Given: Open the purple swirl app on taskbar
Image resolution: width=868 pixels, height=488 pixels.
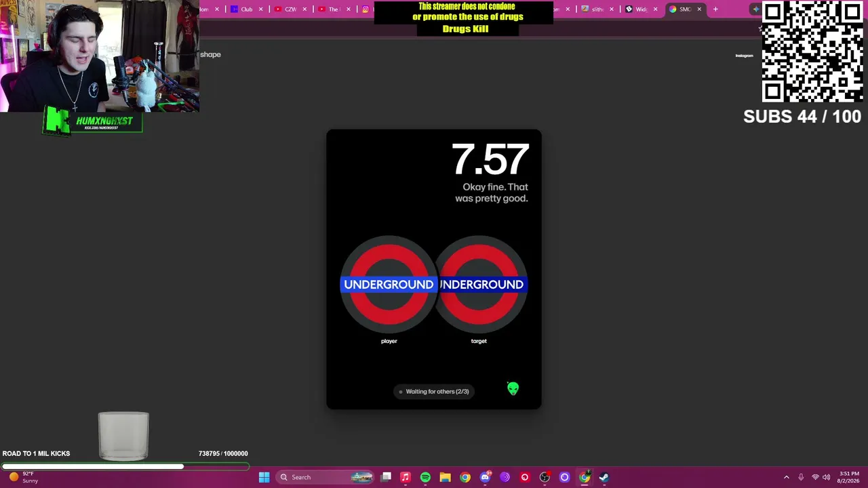Looking at the screenshot, I should pos(505,477).
